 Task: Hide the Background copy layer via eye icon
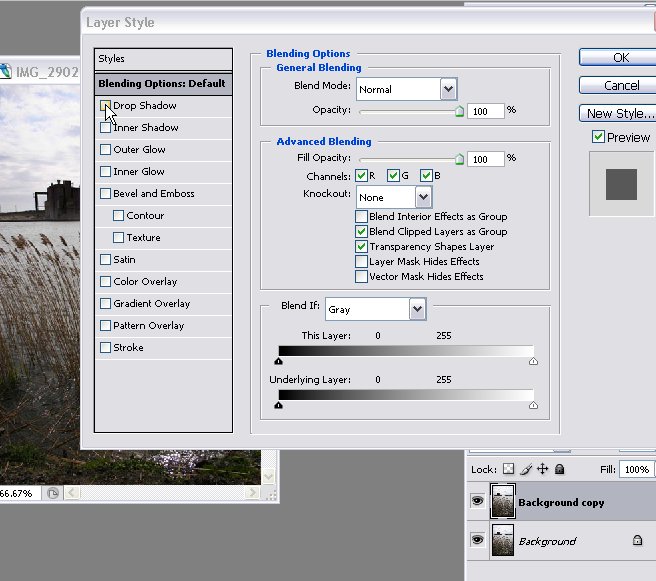click(x=477, y=502)
